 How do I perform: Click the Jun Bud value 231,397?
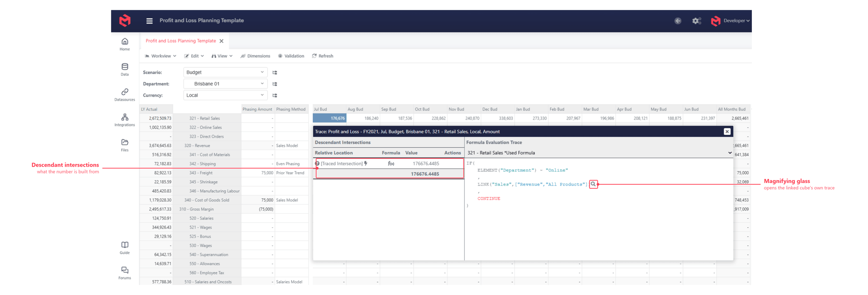point(699,118)
